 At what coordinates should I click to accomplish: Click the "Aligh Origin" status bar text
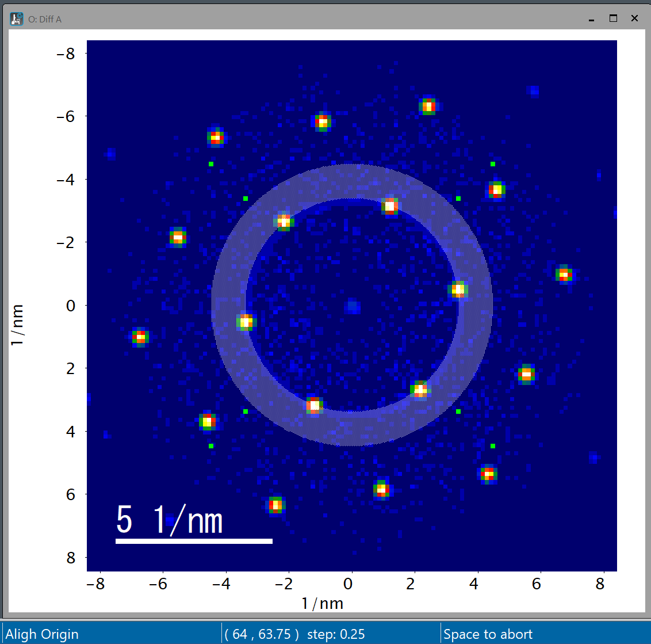point(42,634)
